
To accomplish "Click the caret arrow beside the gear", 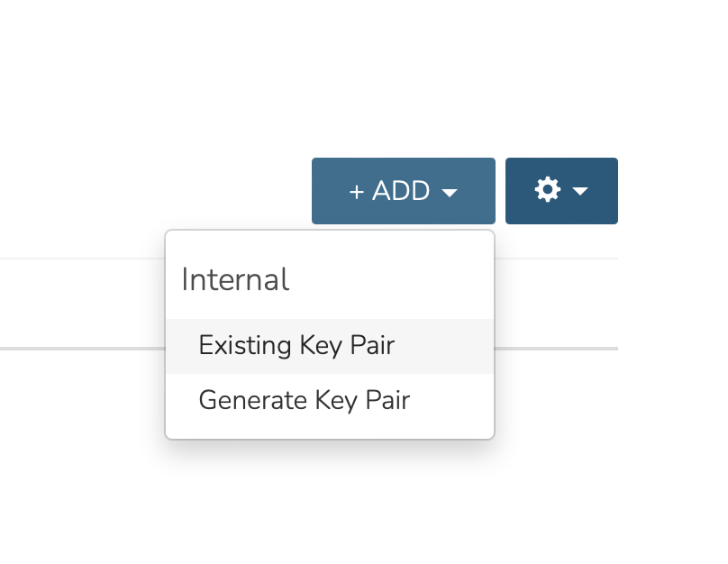I will point(580,191).
